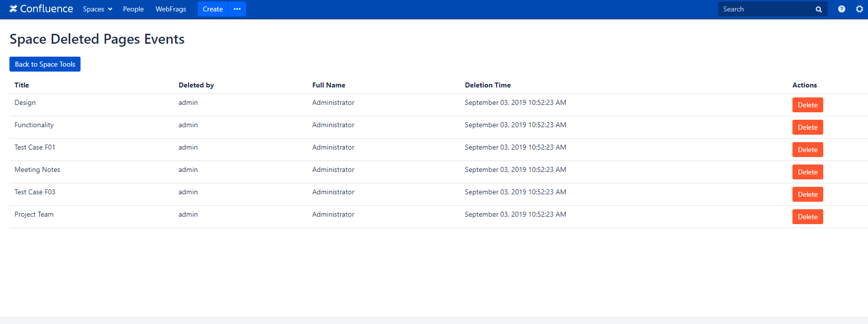Delete the Test Case F03 event
Image resolution: width=868 pixels, height=324 pixels.
click(807, 194)
